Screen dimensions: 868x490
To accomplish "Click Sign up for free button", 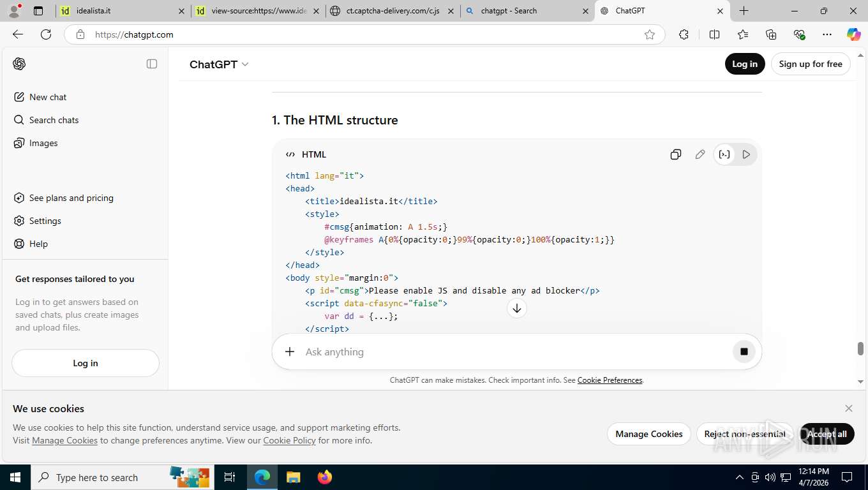I will [811, 64].
